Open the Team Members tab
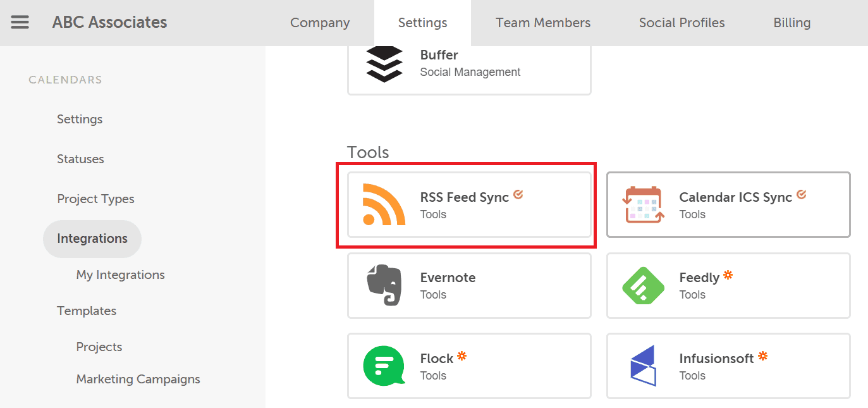 tap(543, 23)
